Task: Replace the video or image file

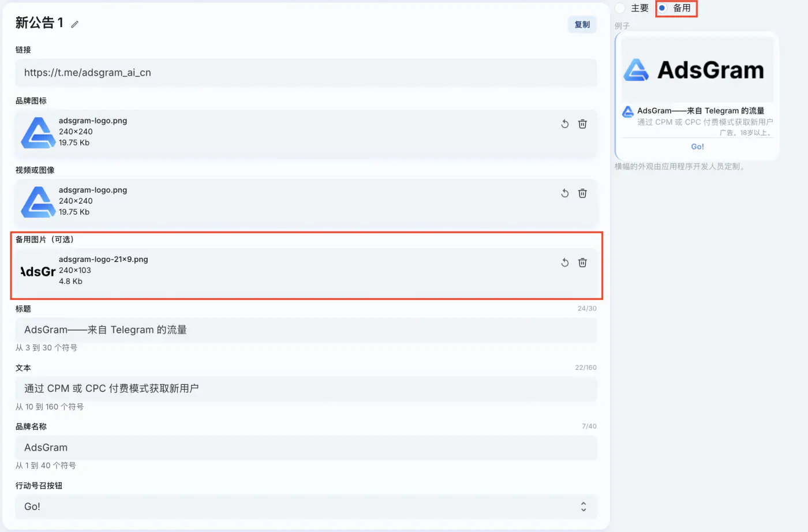Action: 565,193
